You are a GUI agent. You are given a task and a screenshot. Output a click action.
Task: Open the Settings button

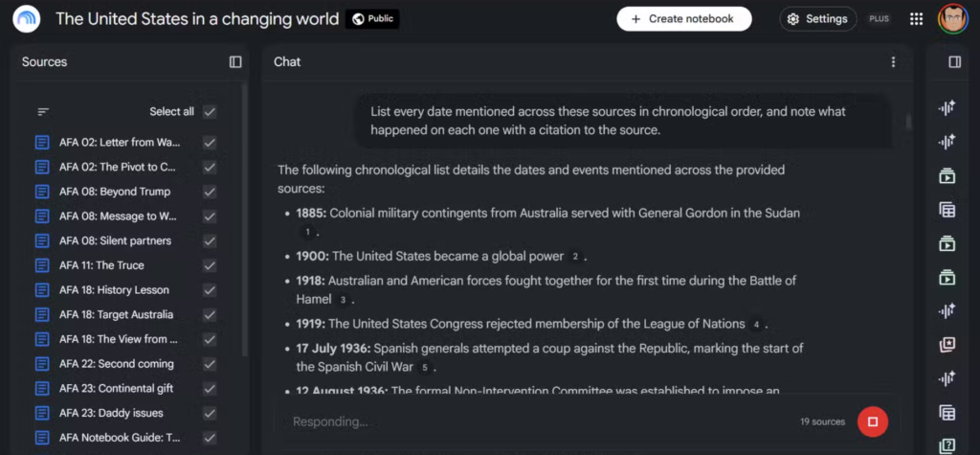click(817, 19)
